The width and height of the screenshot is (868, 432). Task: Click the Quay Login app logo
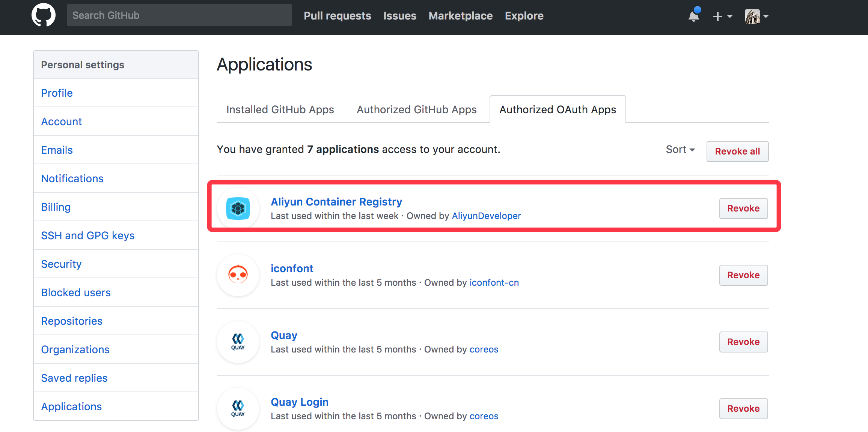[238, 408]
